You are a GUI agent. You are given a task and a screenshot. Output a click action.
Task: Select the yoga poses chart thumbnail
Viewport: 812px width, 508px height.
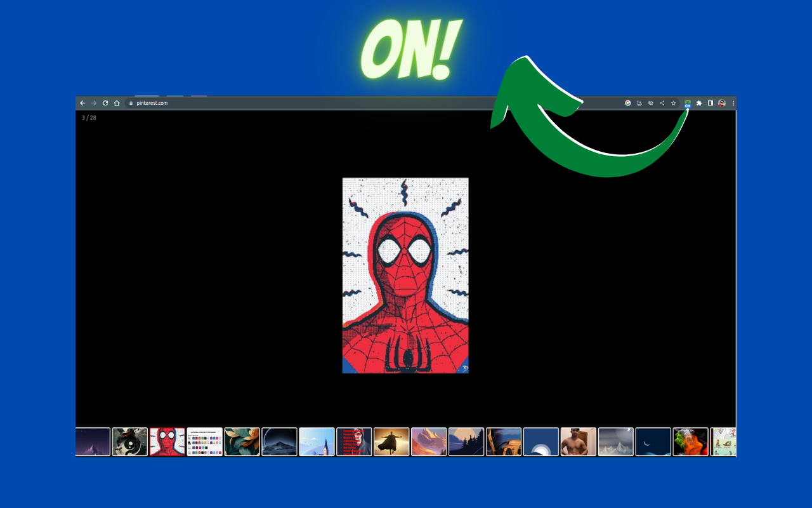(724, 441)
